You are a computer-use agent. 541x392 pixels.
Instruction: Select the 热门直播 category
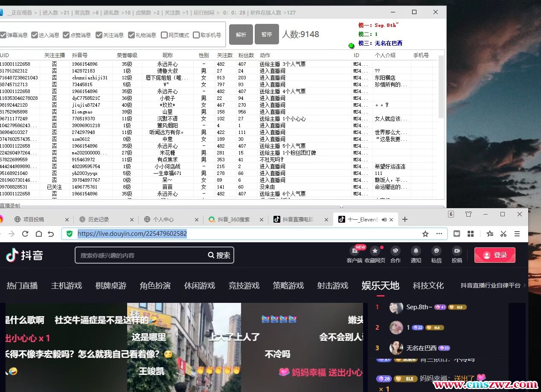pyautogui.click(x=22, y=286)
